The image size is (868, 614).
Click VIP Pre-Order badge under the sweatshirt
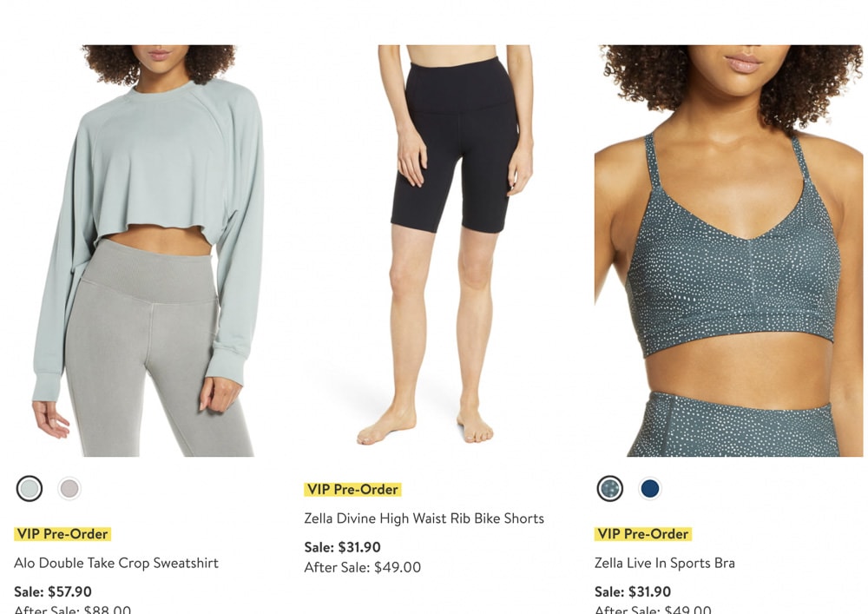(x=62, y=534)
